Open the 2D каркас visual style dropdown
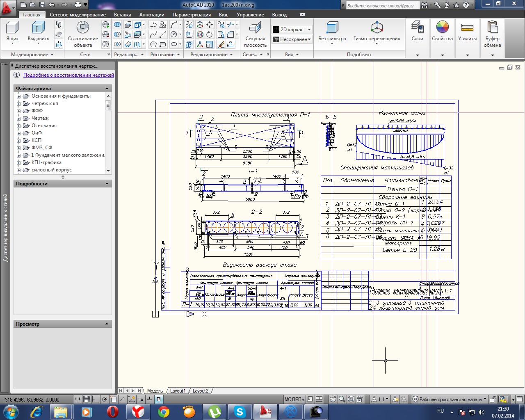The image size is (525, 420). click(x=292, y=30)
